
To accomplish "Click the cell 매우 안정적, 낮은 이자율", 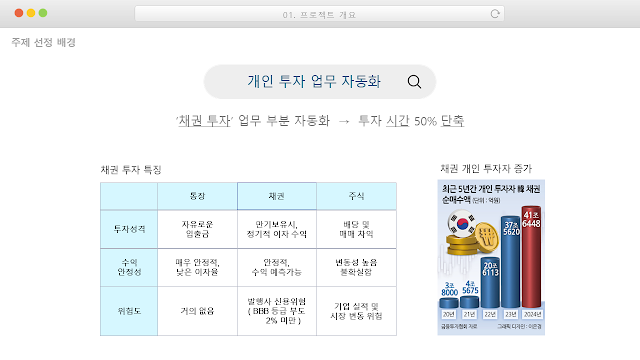I will 197,267.
